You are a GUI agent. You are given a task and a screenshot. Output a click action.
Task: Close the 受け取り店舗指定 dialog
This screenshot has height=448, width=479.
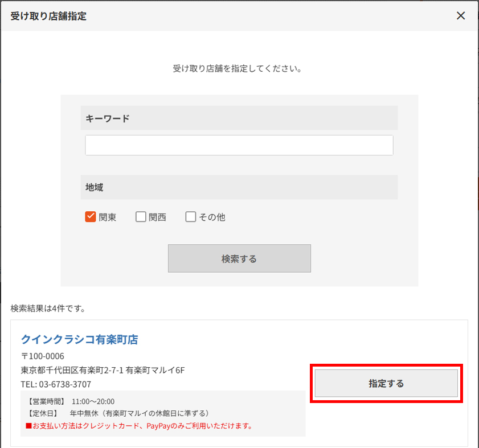pos(461,15)
